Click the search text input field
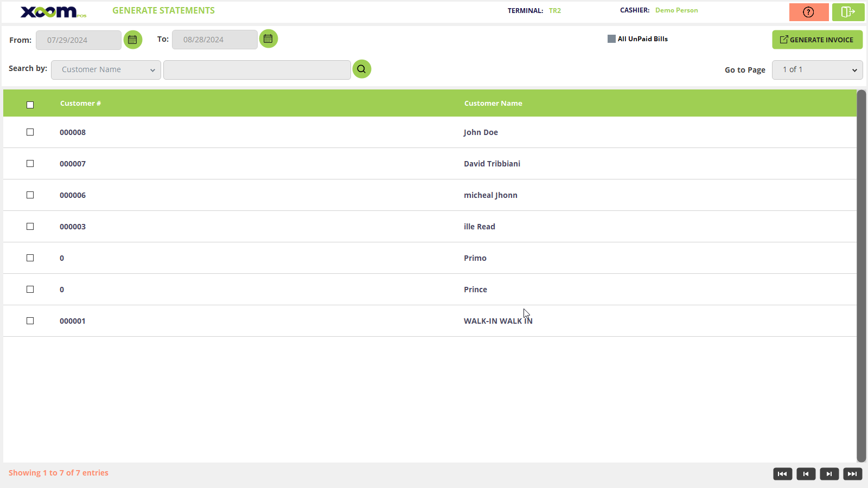This screenshot has width=868, height=488. point(257,69)
